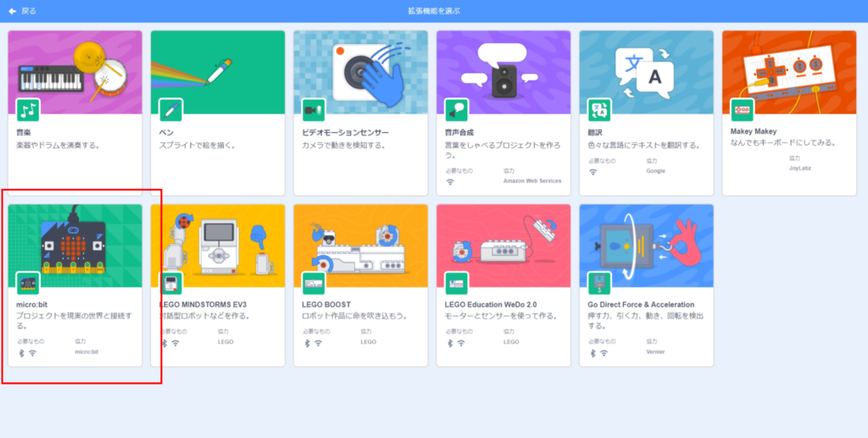Screen dimensions: 868x438
Task: Open the Go Direct Force banner image
Action: (x=646, y=246)
